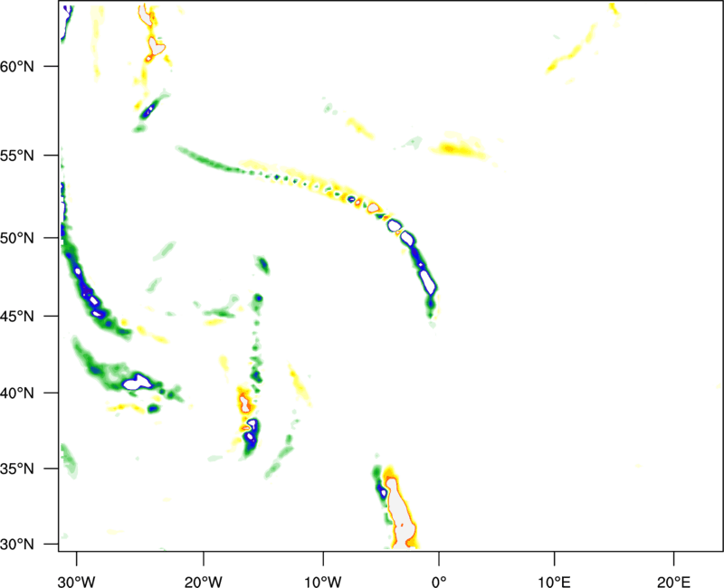Image resolution: width=724 pixels, height=588 pixels.
Task: Click the 20°E longitude label
Action: coord(673,582)
